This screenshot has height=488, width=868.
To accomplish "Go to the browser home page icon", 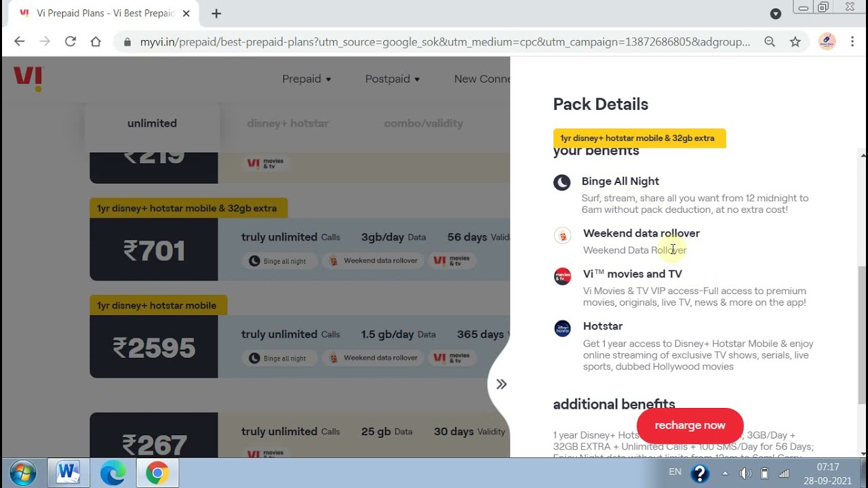I will 96,41.
